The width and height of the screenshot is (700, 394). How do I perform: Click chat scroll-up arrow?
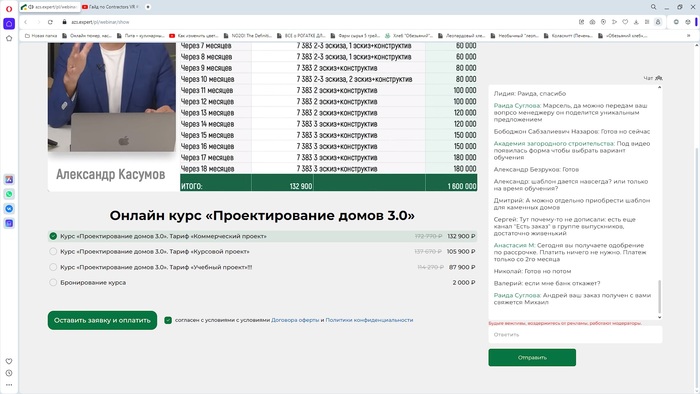659,87
